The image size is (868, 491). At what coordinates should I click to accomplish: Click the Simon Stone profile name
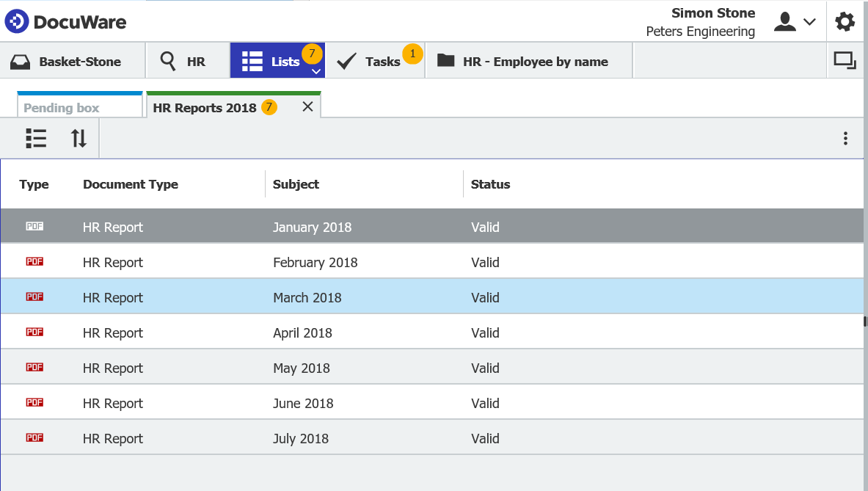[x=713, y=12]
